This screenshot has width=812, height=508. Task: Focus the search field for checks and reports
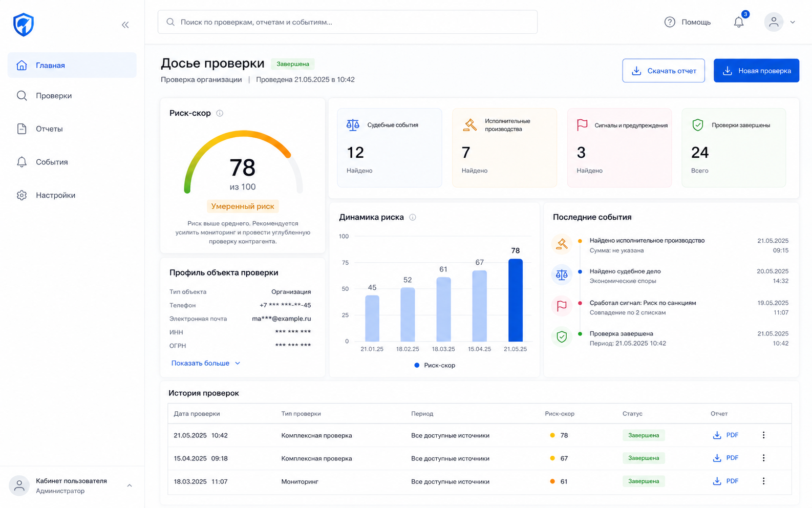(x=348, y=22)
